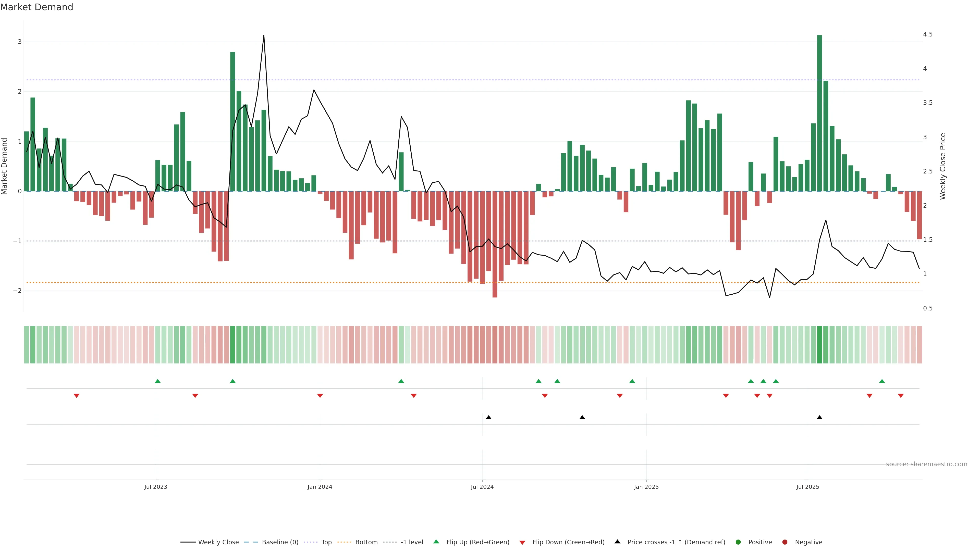
Task: Click the darkest green heatmap cell after Jul 2025
Action: click(819, 345)
